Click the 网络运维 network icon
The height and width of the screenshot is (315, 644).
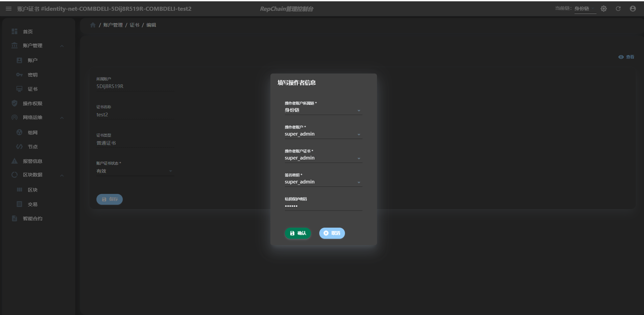pyautogui.click(x=14, y=117)
